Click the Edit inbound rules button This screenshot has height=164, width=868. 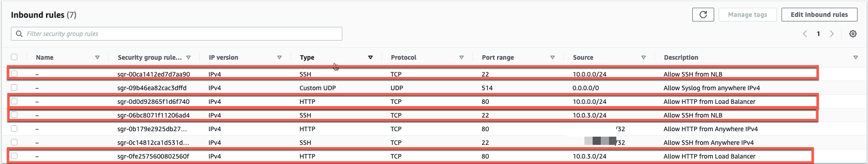coord(819,15)
